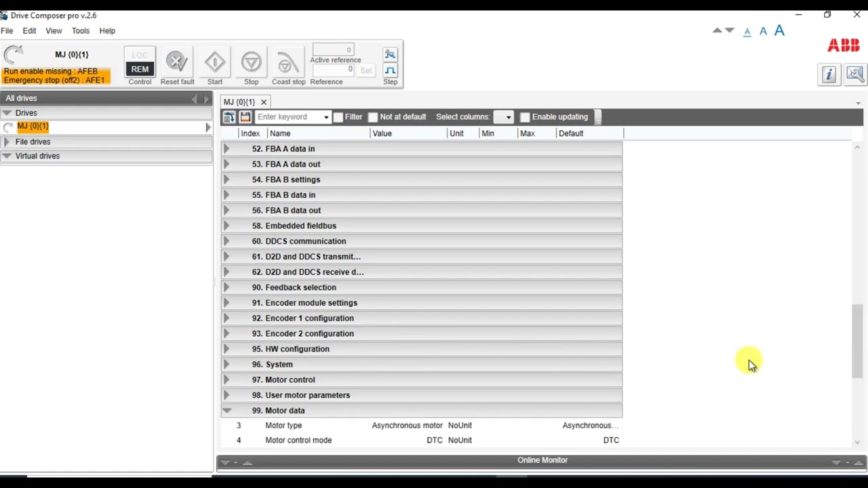Select the MJ {0}{1} parameter tab
The width and height of the screenshot is (868, 488).
pos(239,102)
